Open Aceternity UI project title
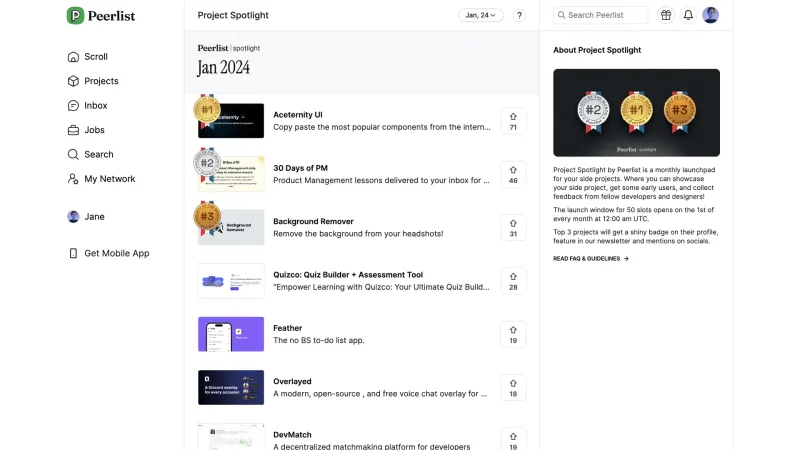The width and height of the screenshot is (800, 450). (297, 115)
